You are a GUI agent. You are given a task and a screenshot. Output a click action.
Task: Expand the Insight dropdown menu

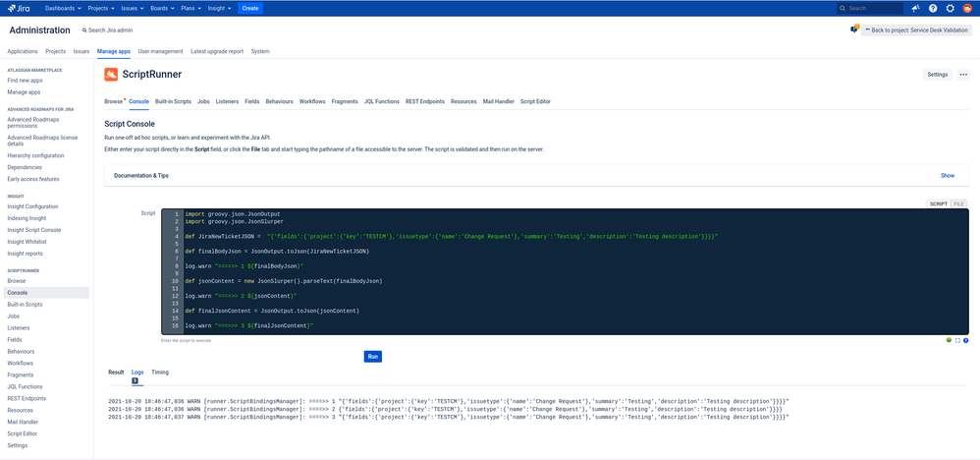coord(219,8)
